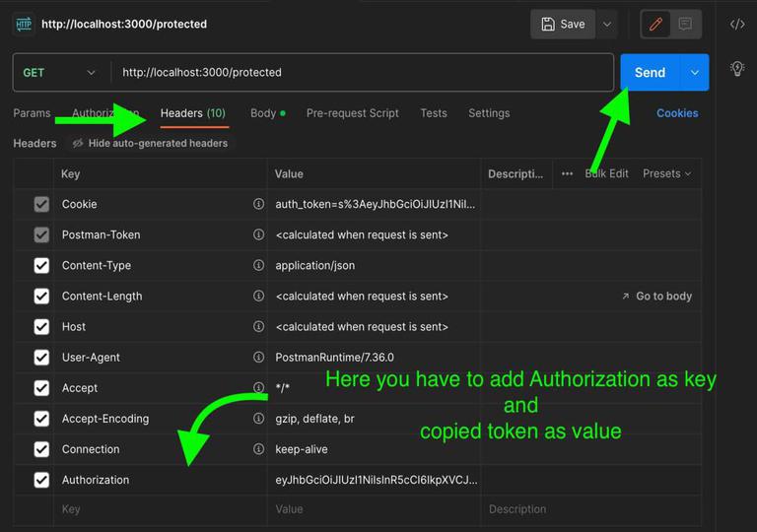
Task: Open the Pre-request Script tab
Action: [x=353, y=113]
